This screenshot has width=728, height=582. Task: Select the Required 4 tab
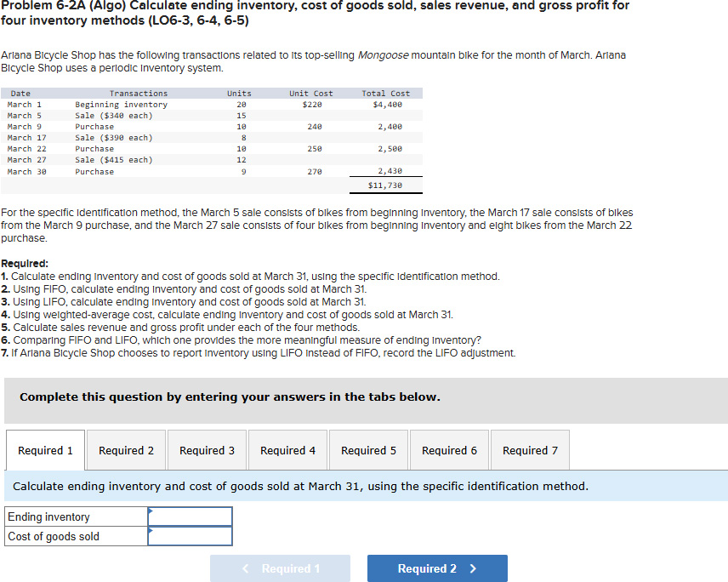(287, 449)
